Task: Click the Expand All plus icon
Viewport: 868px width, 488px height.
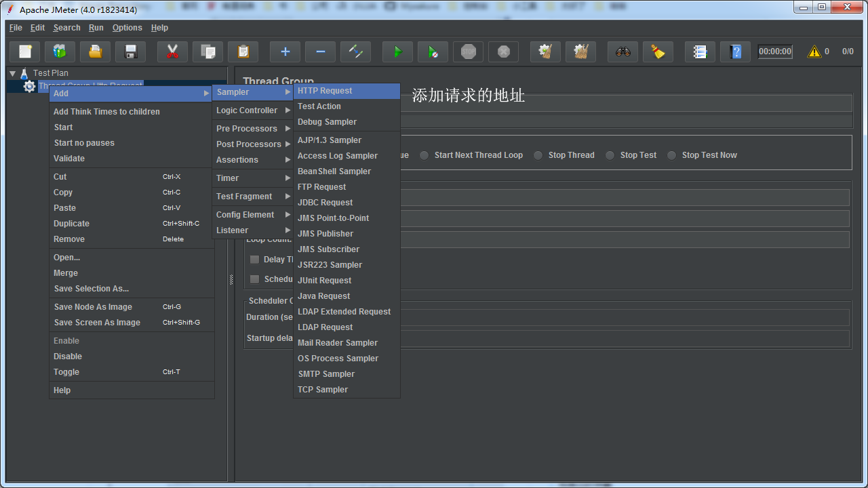Action: point(285,52)
